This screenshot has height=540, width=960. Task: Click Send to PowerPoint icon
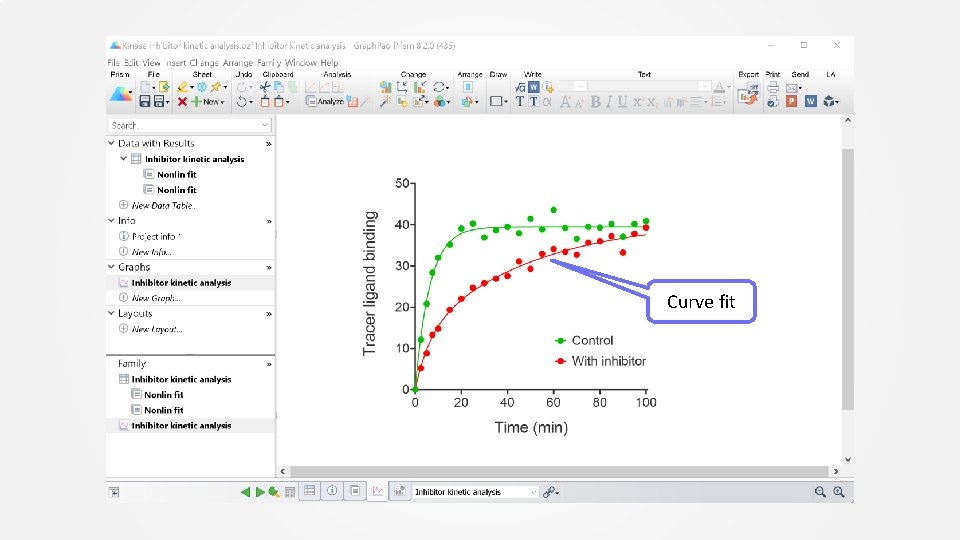[792, 102]
